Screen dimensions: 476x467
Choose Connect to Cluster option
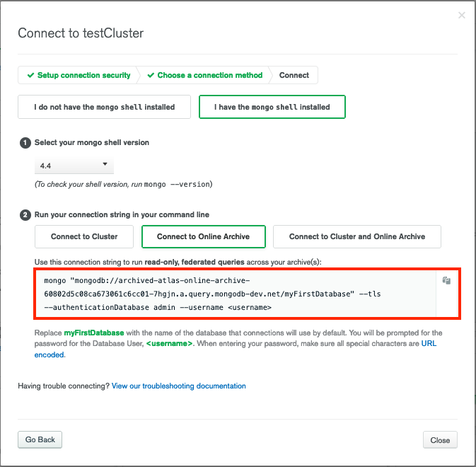click(84, 236)
